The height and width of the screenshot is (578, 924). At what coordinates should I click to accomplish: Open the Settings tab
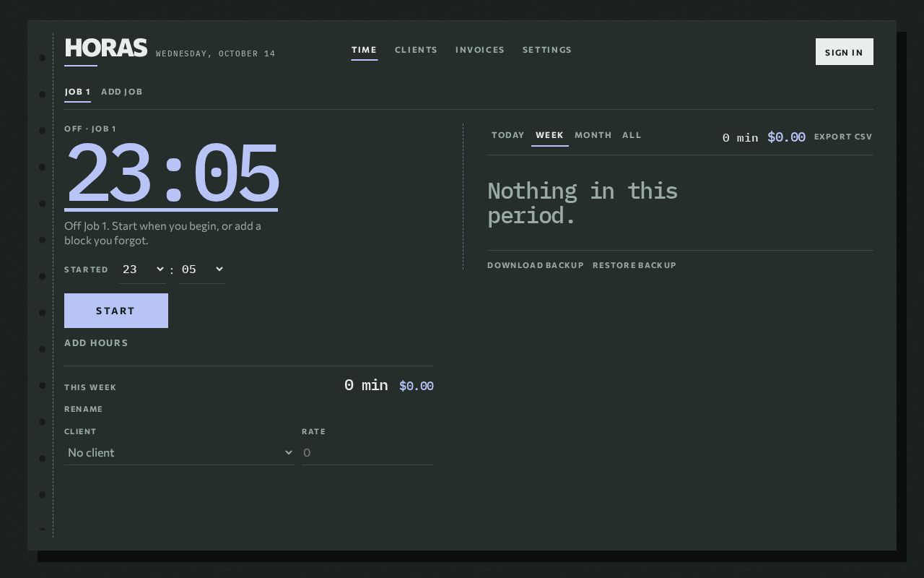click(x=547, y=50)
